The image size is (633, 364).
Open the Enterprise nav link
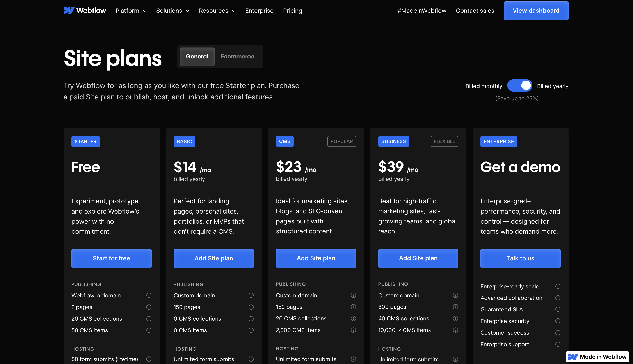pos(259,11)
